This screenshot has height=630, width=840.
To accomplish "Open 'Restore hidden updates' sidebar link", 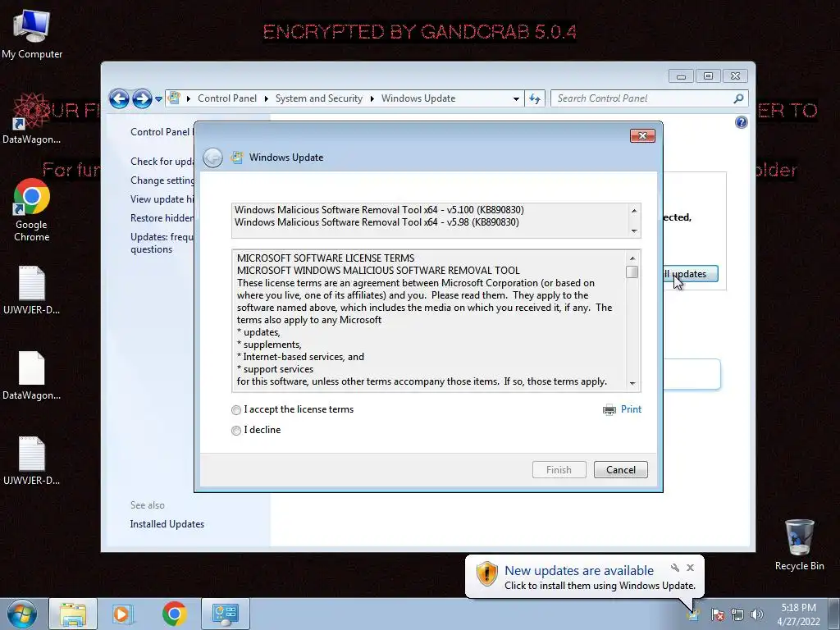I will click(x=162, y=218).
